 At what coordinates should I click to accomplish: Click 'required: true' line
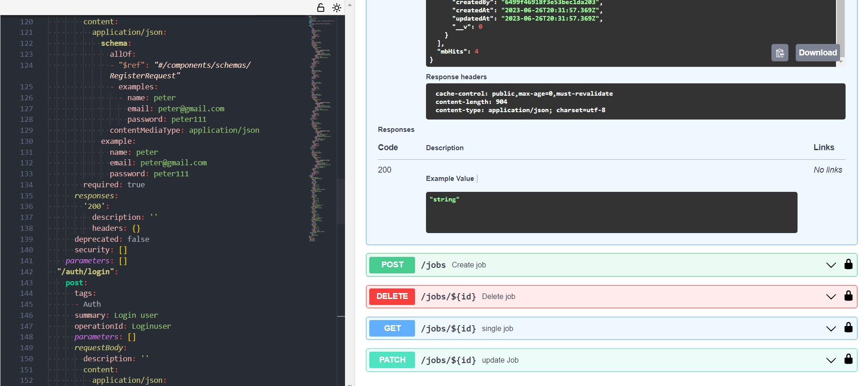point(114,185)
